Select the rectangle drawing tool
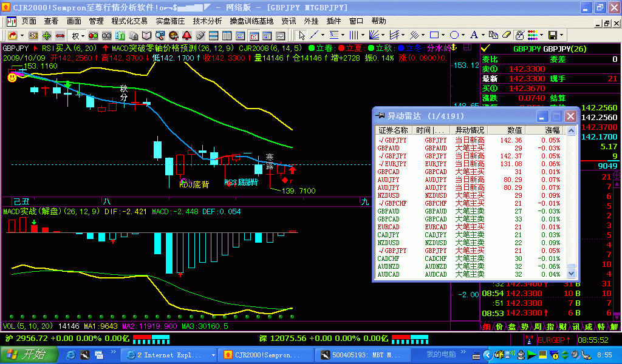 tap(434, 35)
